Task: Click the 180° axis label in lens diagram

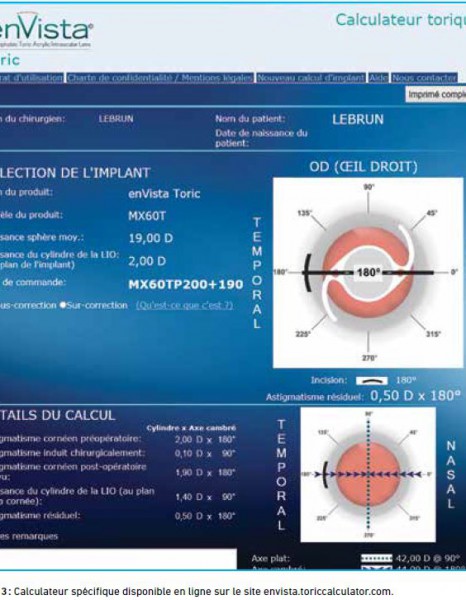Action: point(368,272)
